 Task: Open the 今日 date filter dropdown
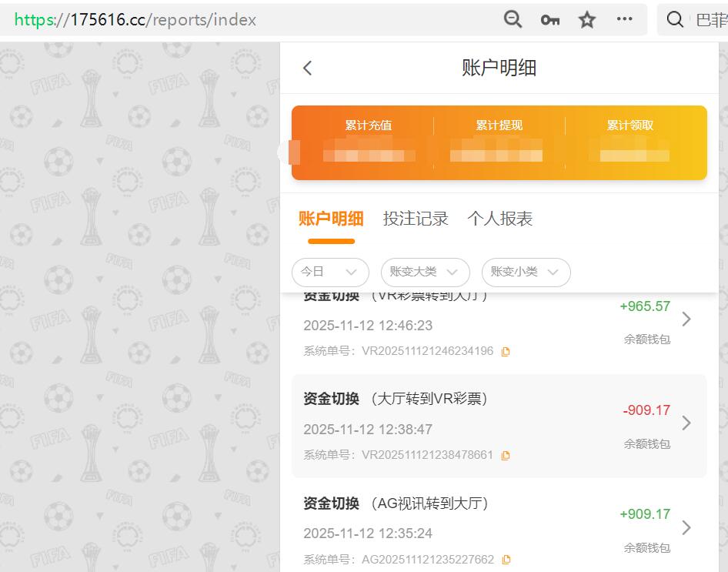click(x=330, y=273)
